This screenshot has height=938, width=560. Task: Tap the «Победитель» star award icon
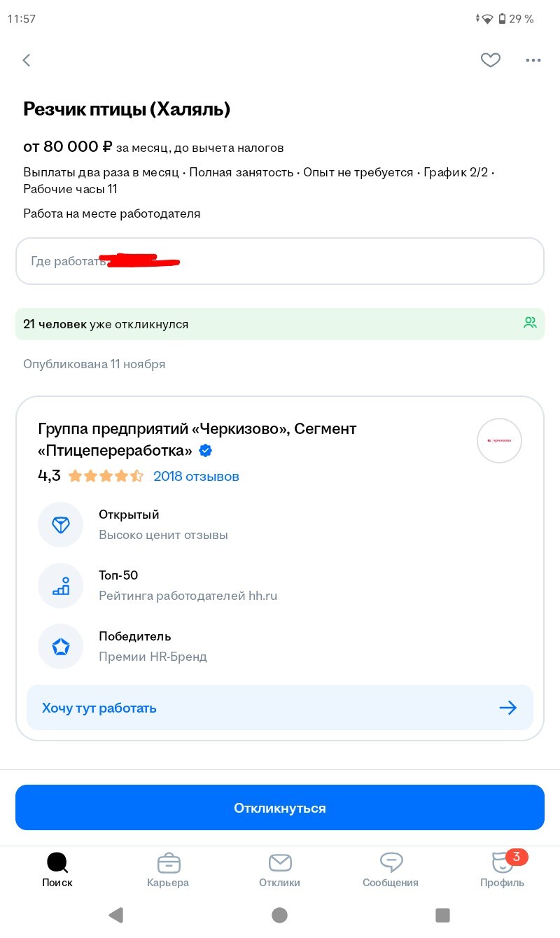61,646
